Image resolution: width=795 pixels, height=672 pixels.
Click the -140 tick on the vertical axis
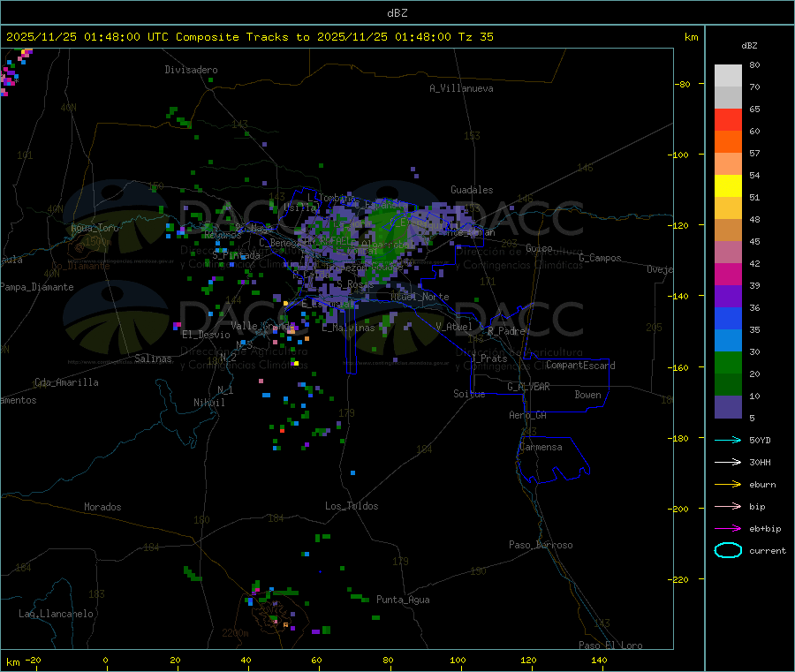click(680, 296)
